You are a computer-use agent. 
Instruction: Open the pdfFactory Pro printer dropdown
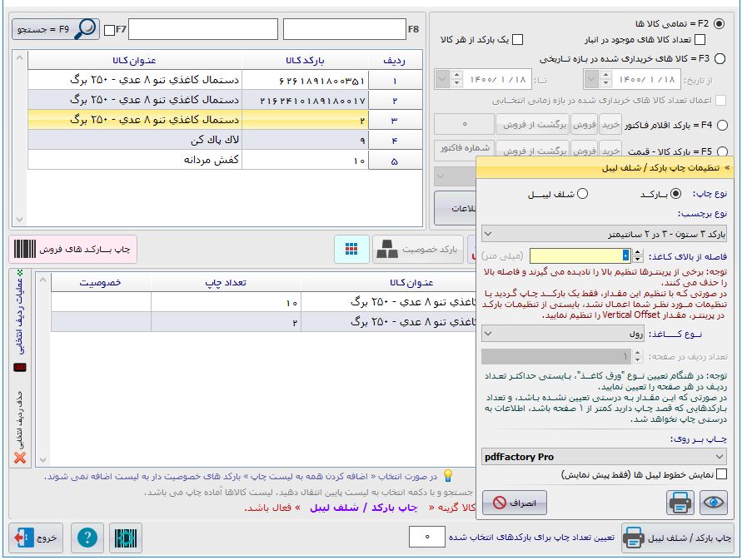605,457
